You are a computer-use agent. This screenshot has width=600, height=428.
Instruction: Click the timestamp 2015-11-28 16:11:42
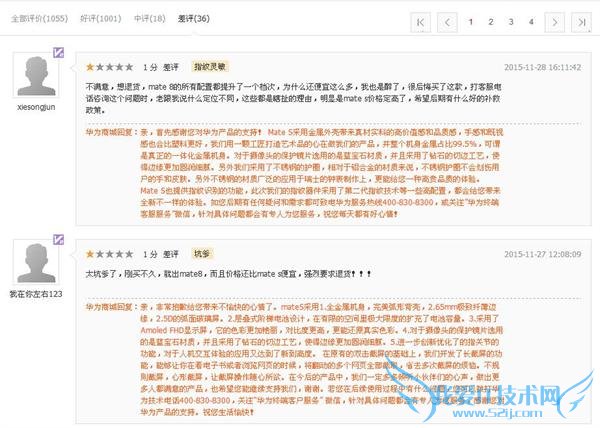[x=543, y=67]
